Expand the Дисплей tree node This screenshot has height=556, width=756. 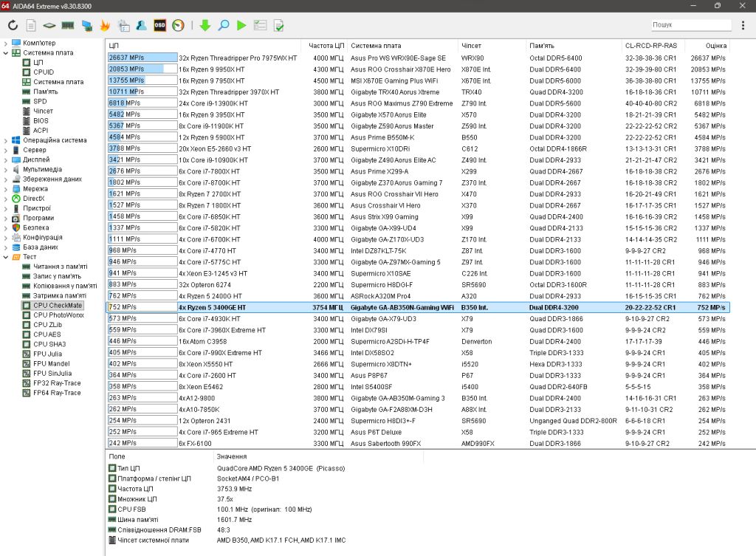pos(5,159)
